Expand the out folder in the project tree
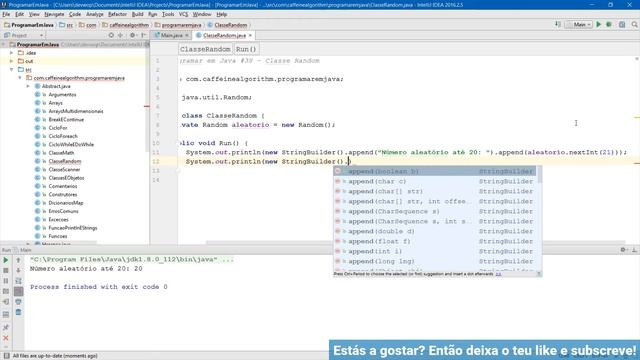 [12, 61]
